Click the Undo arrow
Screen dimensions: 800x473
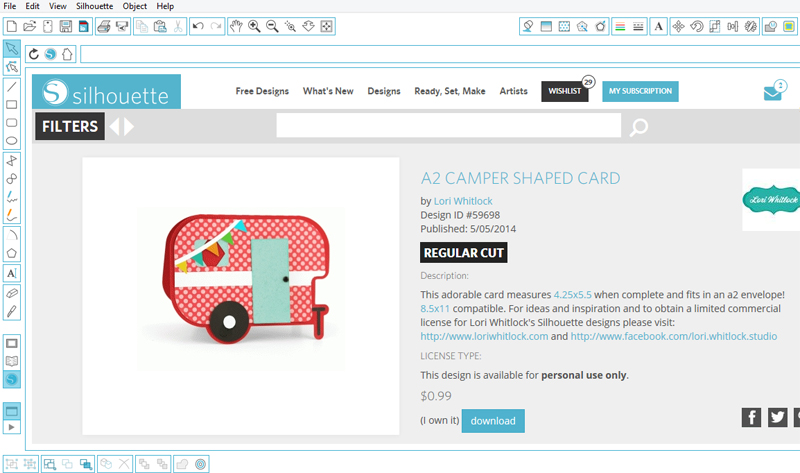(197, 26)
